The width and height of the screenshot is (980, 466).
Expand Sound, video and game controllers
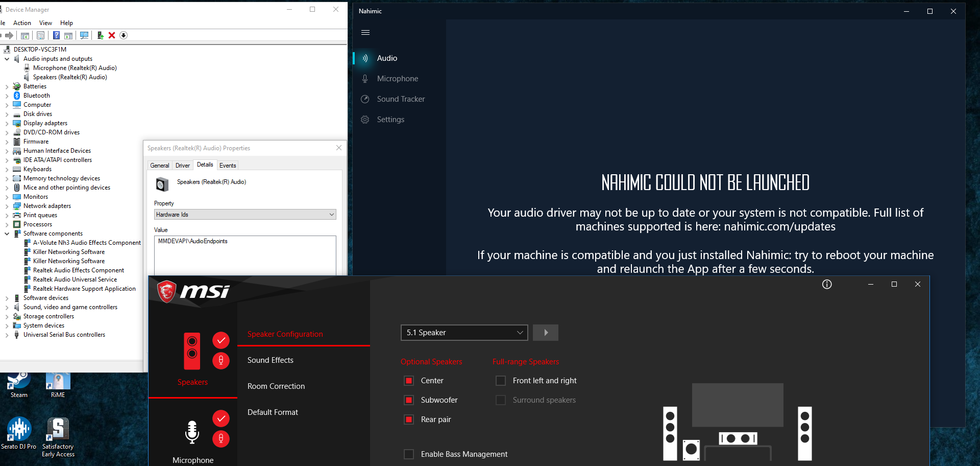coord(7,307)
